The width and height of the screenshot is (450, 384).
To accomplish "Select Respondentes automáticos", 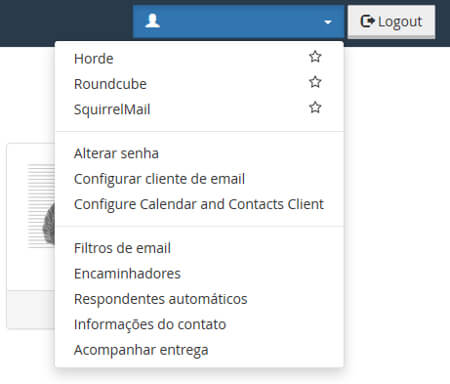I will pos(161,299).
